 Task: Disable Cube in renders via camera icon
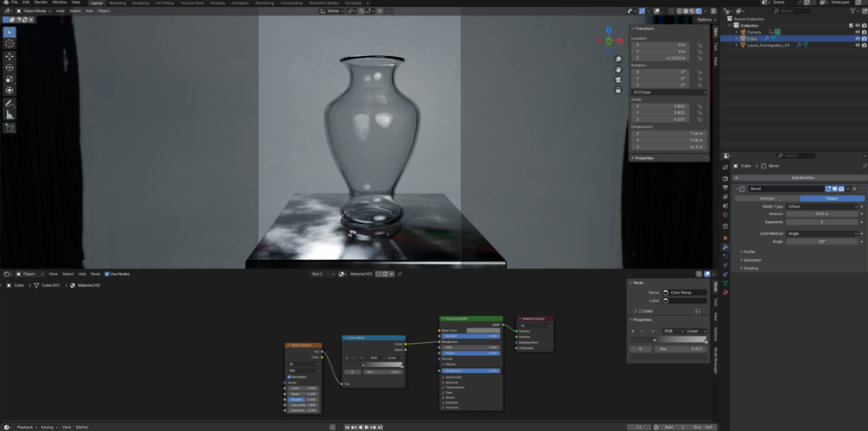pyautogui.click(x=864, y=39)
